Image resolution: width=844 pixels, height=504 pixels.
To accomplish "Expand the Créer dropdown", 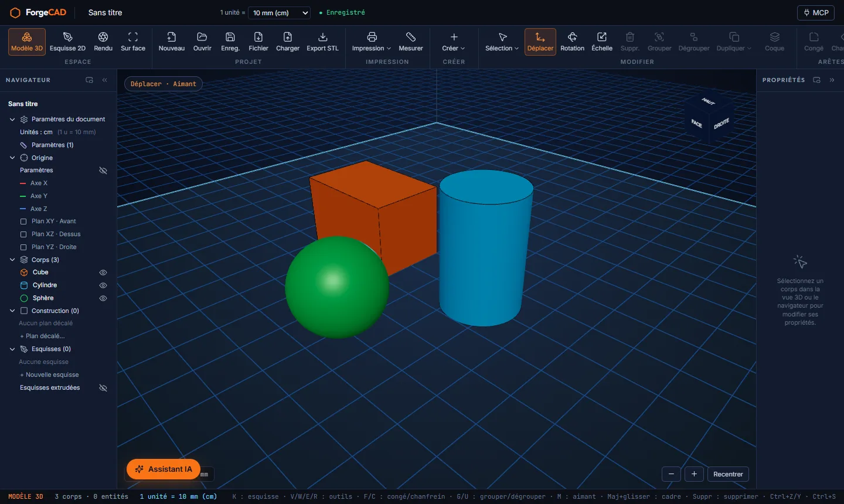I will (454, 42).
